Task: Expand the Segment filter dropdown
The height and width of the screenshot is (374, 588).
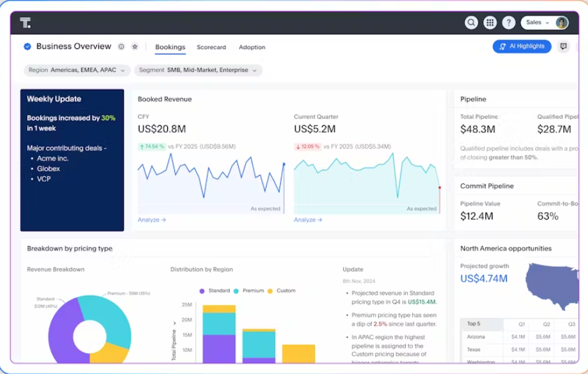Action: click(198, 70)
